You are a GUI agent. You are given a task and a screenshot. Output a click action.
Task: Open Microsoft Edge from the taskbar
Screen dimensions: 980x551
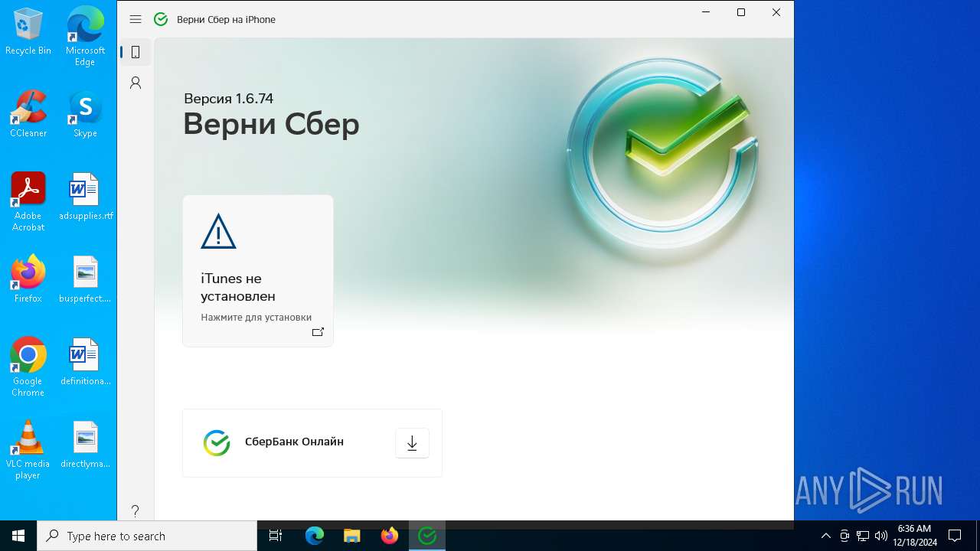click(315, 536)
